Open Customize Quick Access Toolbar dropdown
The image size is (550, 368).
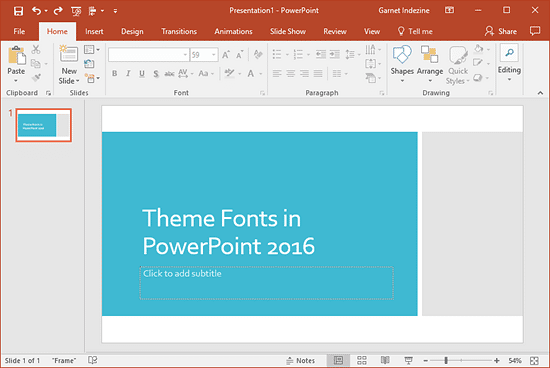115,11
